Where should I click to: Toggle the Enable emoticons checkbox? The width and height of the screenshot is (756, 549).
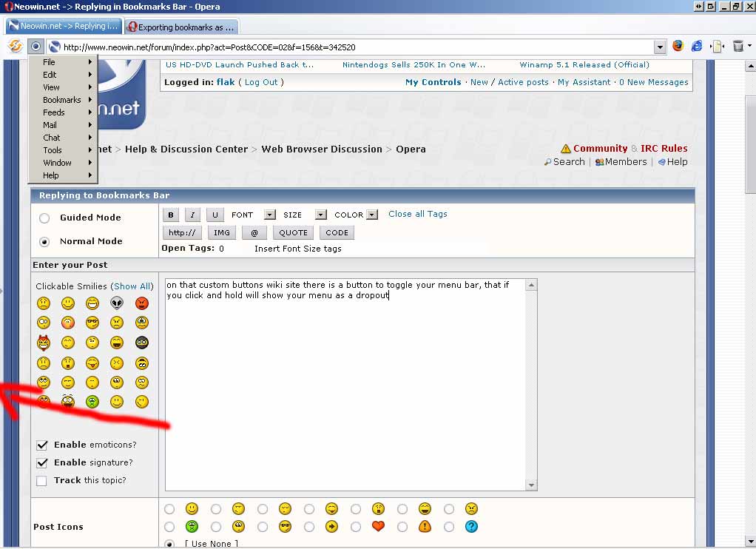42,445
